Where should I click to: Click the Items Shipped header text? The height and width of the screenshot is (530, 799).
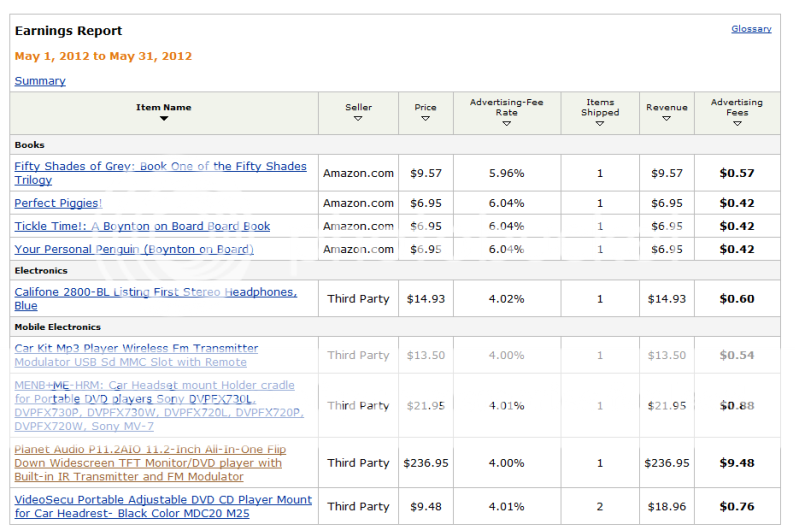tap(600, 108)
